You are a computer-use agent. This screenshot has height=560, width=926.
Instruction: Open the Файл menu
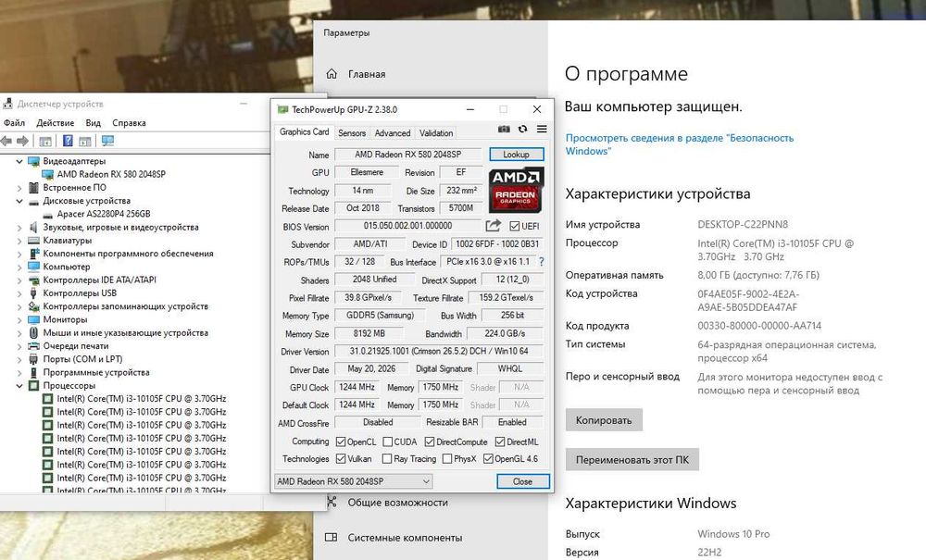(x=14, y=123)
